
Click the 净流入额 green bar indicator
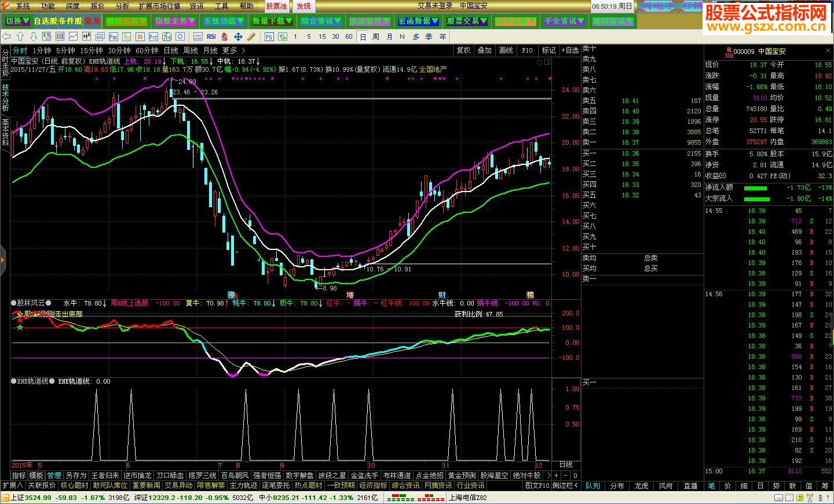pyautogui.click(x=755, y=188)
